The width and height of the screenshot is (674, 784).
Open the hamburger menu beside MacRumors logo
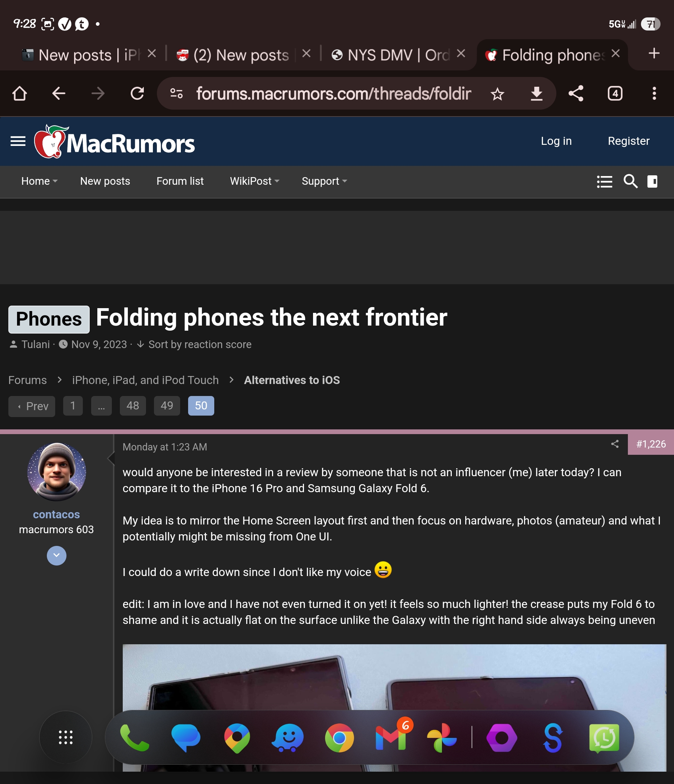tap(18, 141)
